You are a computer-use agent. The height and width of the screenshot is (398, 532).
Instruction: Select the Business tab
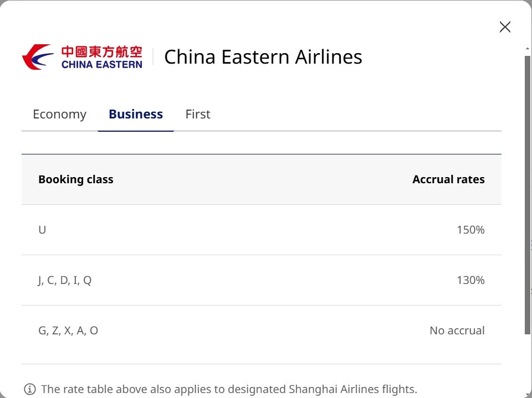(x=136, y=114)
